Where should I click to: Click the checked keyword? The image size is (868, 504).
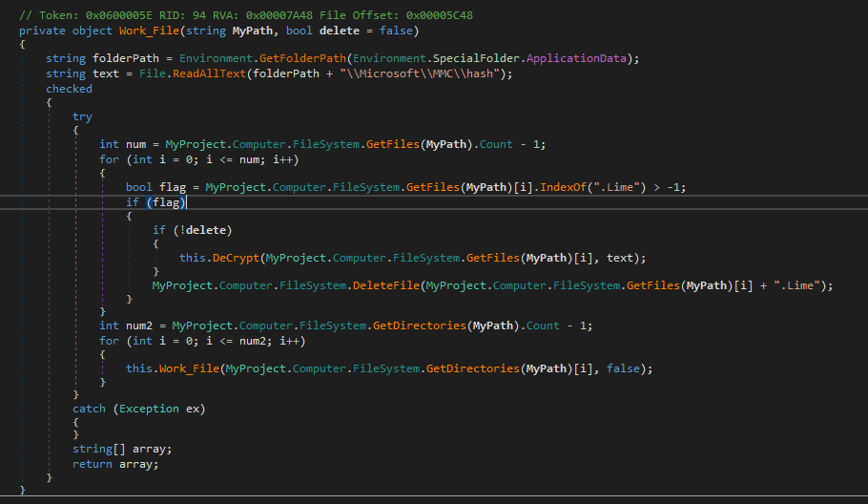(69, 89)
